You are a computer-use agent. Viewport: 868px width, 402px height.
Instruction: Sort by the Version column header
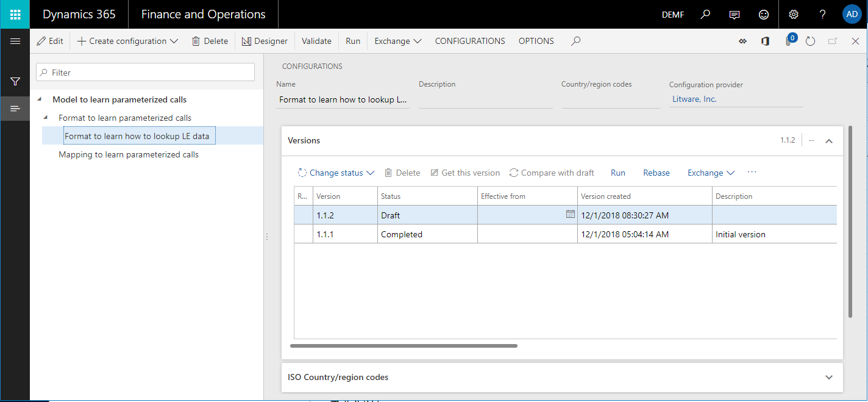(x=345, y=196)
